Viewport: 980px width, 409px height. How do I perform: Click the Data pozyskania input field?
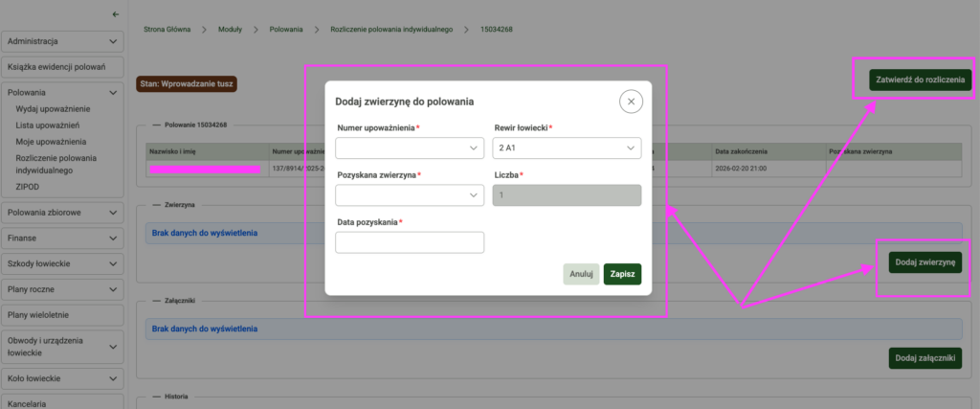[x=409, y=242]
